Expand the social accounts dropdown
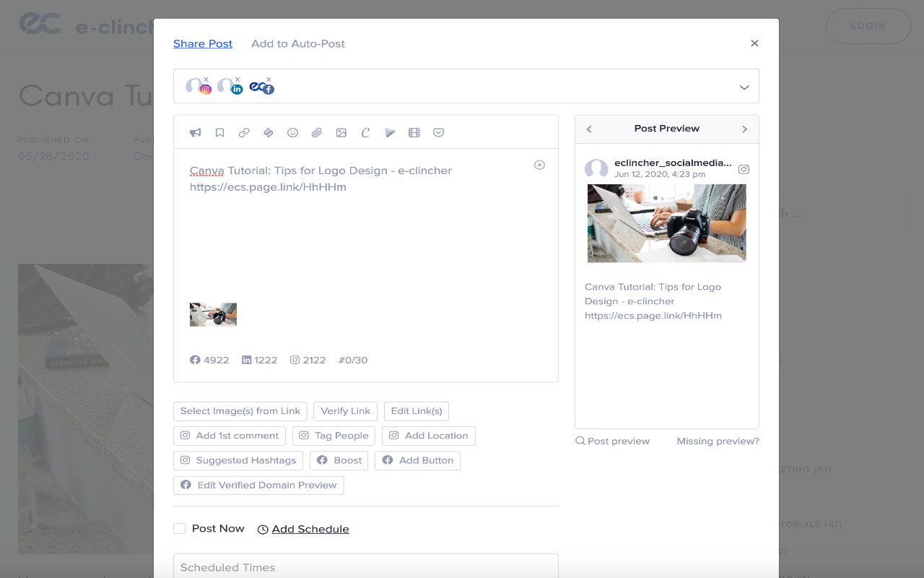Screen dimensions: 924x578 (744, 87)
